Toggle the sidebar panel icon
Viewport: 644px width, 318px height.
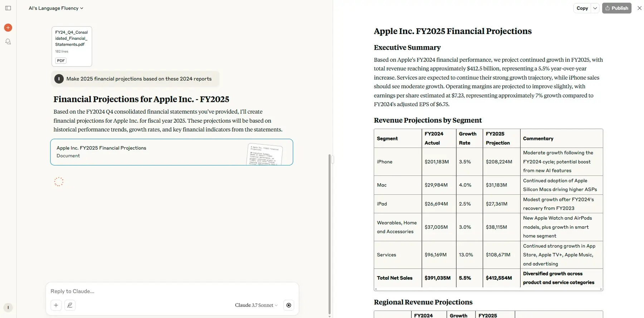pos(8,8)
